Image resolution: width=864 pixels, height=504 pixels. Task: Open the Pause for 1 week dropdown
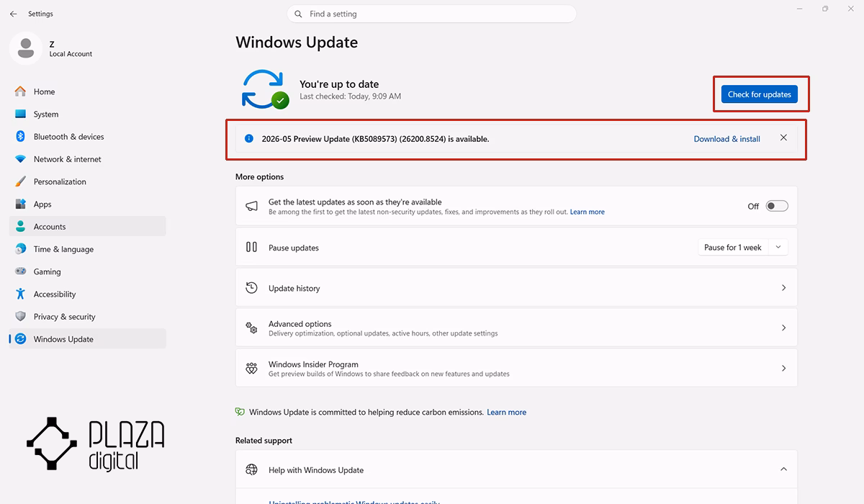coord(778,247)
